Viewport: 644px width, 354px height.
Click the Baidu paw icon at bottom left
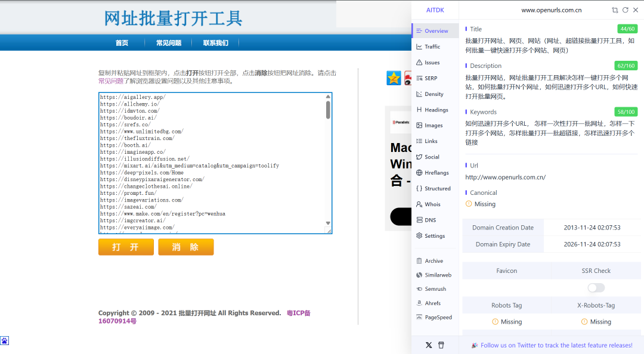[5, 340]
